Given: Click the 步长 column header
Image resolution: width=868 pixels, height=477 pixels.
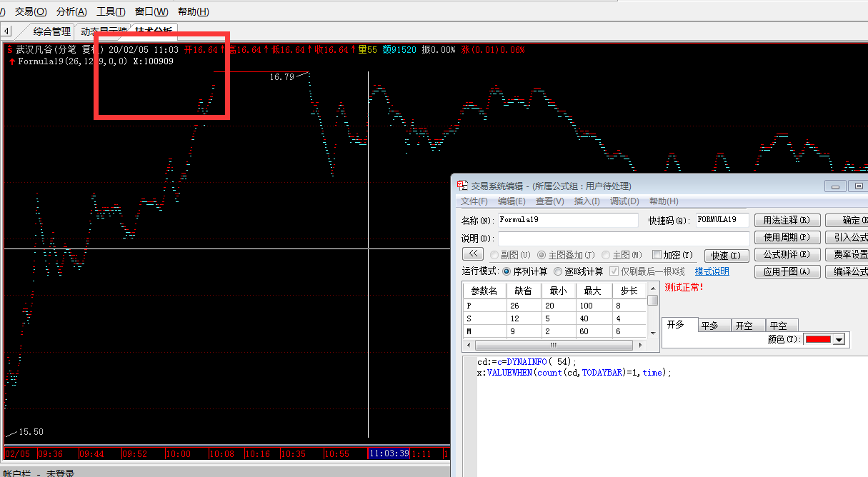Looking at the screenshot, I should 629,291.
